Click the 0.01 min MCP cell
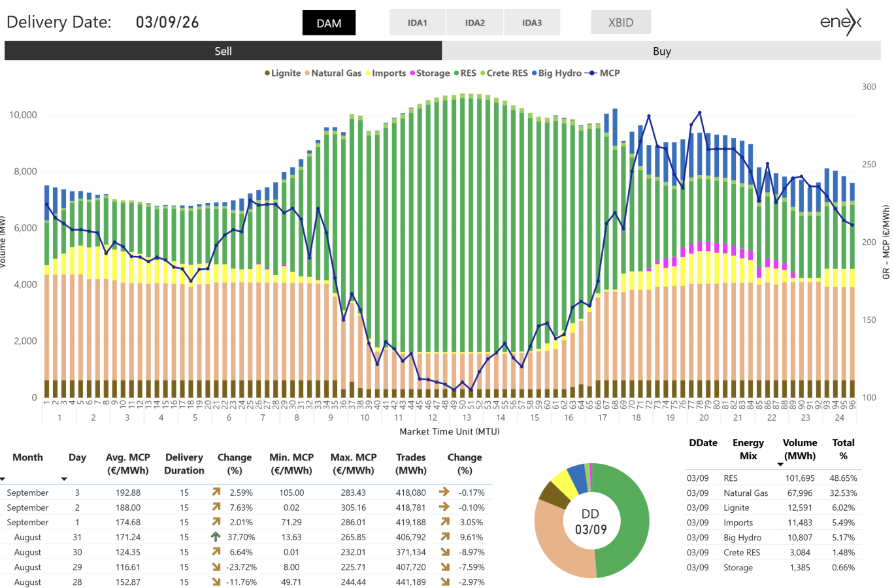Viewport: 894px width, 588px height. [291, 553]
